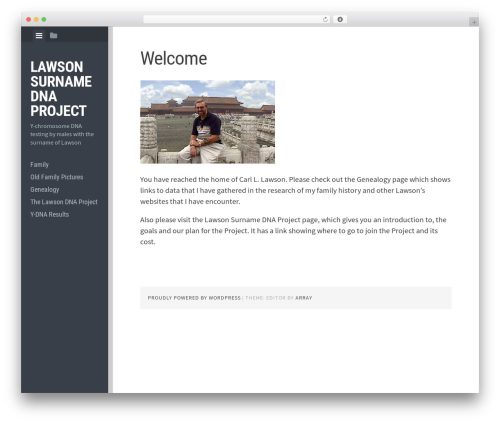The width and height of the screenshot is (500, 423).
Task: Click paragraph starting 'You have reached the home'
Action: point(295,190)
